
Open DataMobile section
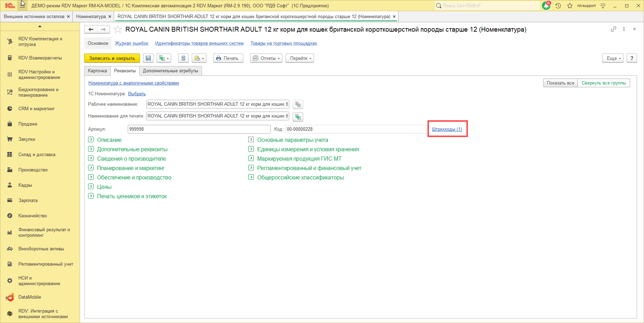(x=40, y=297)
